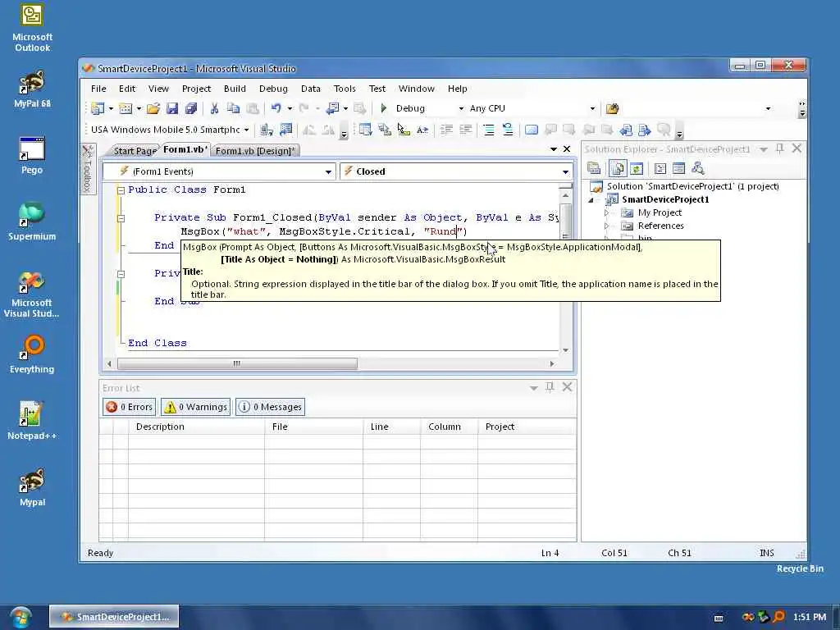840x630 pixels.
Task: Click the Open File folder icon
Action: [x=153, y=108]
